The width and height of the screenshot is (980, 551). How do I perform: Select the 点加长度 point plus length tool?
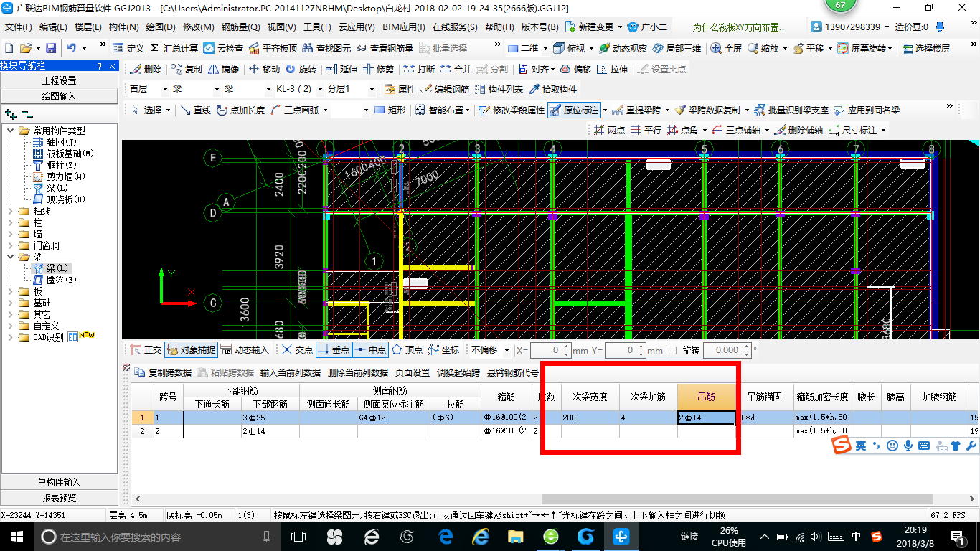tap(240, 110)
